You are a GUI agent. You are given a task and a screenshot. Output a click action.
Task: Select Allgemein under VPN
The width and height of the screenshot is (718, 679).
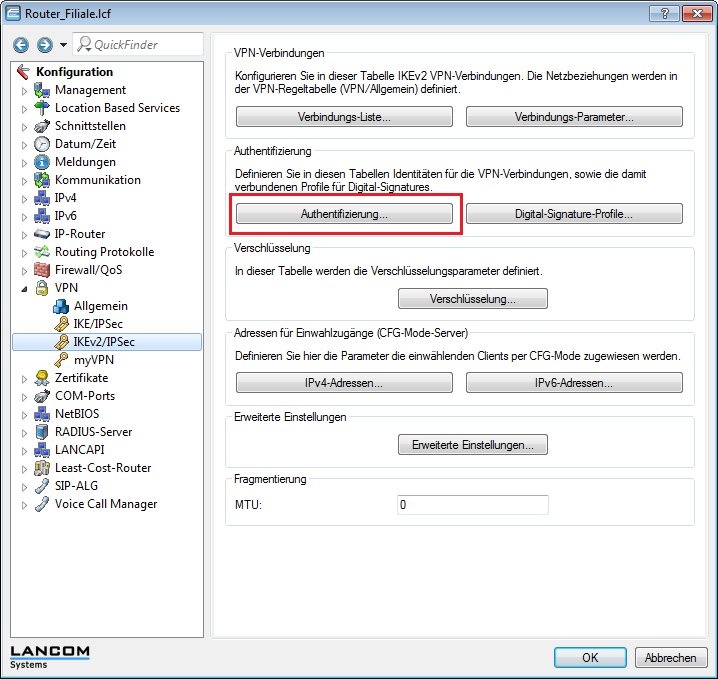(x=100, y=306)
